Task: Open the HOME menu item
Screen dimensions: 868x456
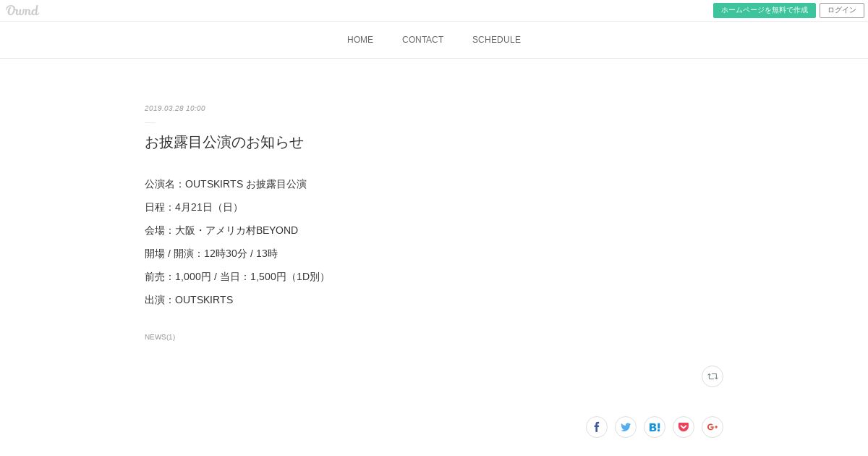Action: point(360,40)
